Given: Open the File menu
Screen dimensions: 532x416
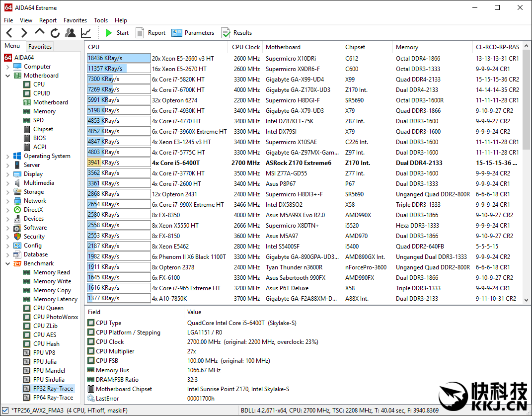Looking at the screenshot, I should 8,20.
